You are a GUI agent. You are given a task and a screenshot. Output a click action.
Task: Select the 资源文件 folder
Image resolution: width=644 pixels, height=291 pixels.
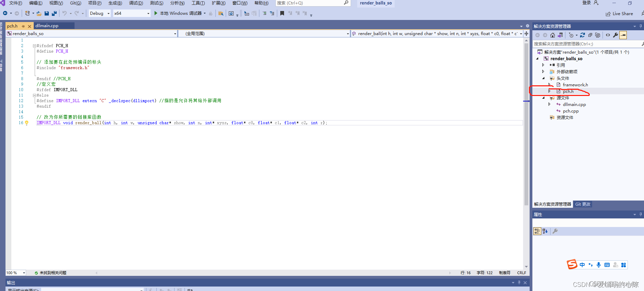[x=565, y=117]
